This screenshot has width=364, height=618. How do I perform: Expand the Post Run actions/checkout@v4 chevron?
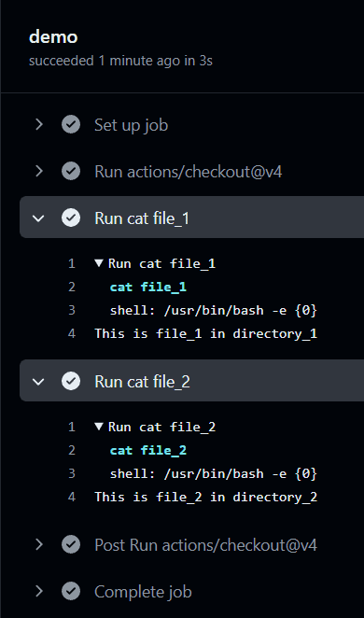coord(39,544)
